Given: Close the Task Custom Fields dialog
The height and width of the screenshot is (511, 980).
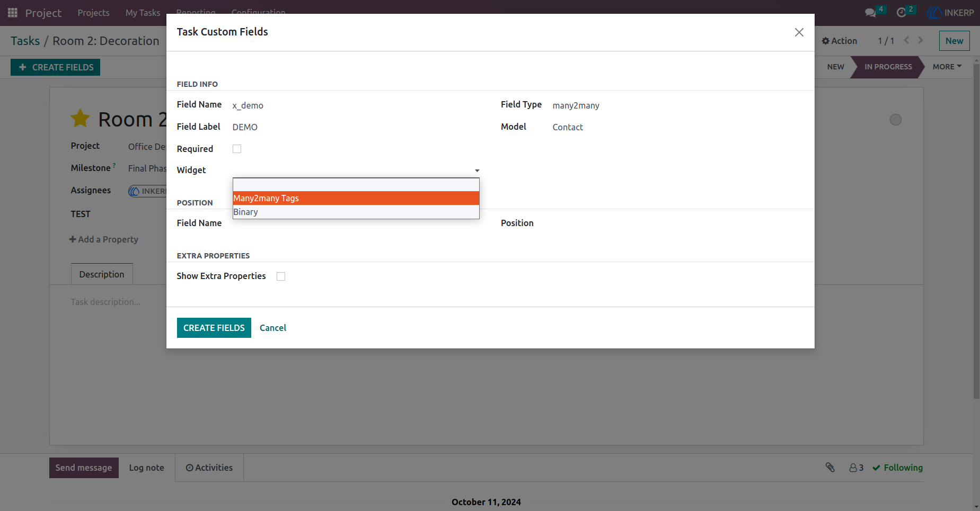Looking at the screenshot, I should coord(799,32).
